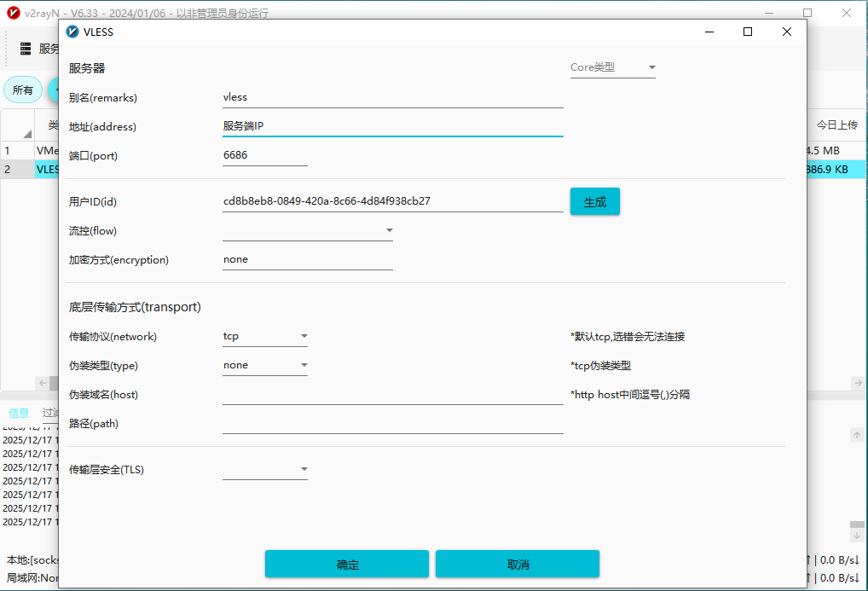Click the 生成 button to generate ID
The image size is (868, 591).
pyautogui.click(x=595, y=201)
